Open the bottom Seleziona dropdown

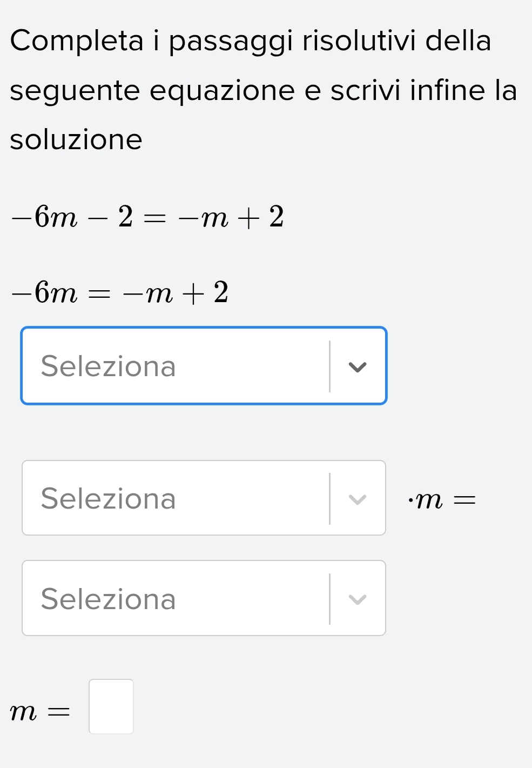(204, 598)
